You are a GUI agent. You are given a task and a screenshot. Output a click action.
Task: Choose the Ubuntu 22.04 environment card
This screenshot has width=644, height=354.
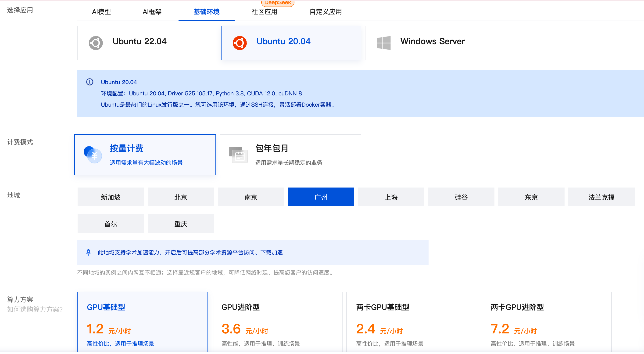pyautogui.click(x=147, y=43)
